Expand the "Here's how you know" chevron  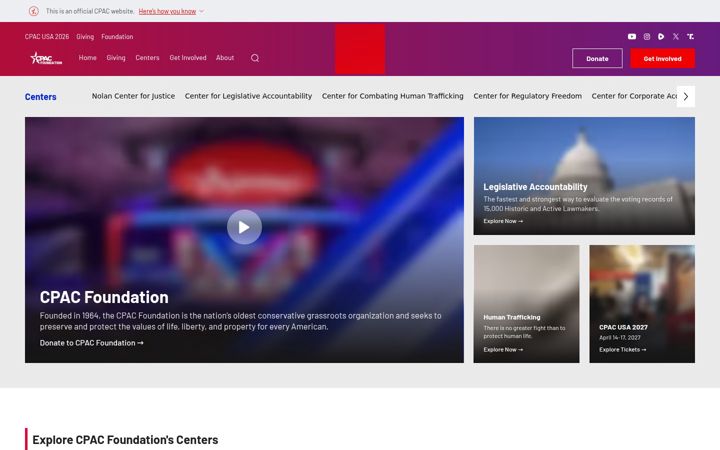pyautogui.click(x=202, y=11)
